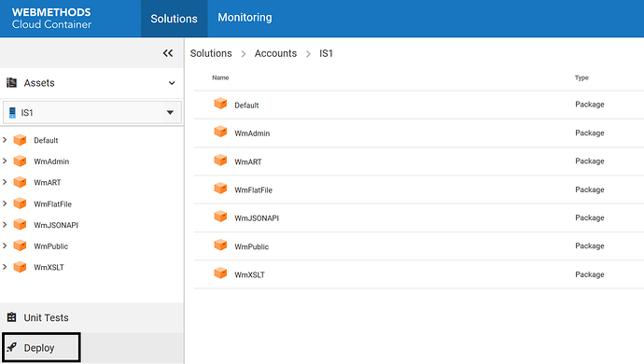Select WmJSONAPI item in sidebar tree

56,225
